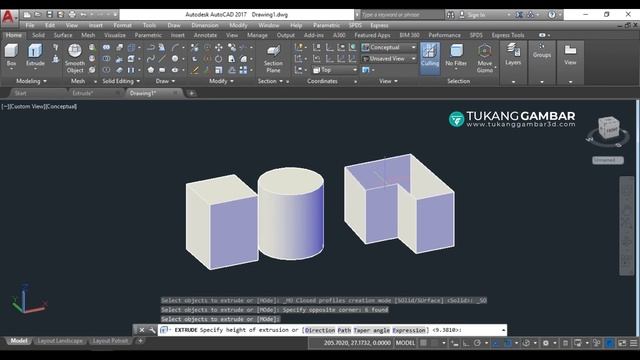Click the Help question mark icon

coord(551,15)
